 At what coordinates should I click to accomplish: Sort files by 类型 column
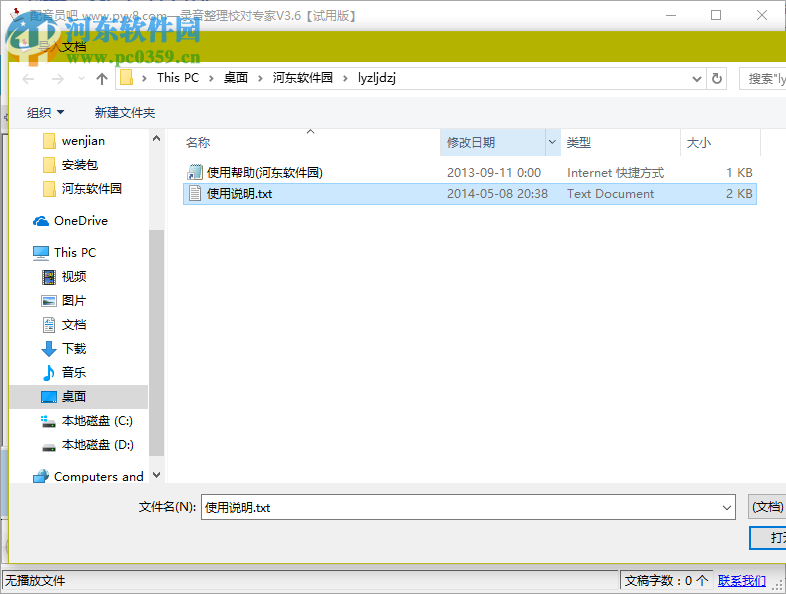pyautogui.click(x=578, y=143)
